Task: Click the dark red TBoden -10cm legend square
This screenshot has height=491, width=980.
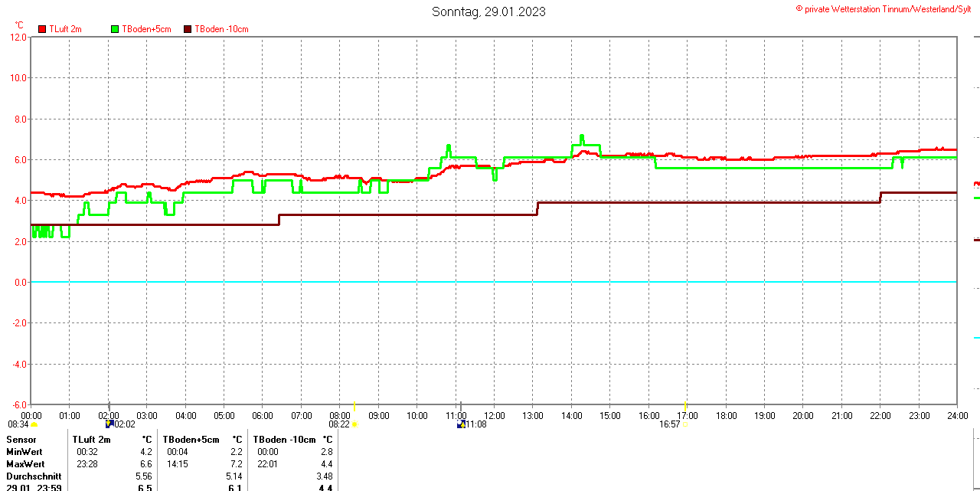Action: click(x=188, y=29)
